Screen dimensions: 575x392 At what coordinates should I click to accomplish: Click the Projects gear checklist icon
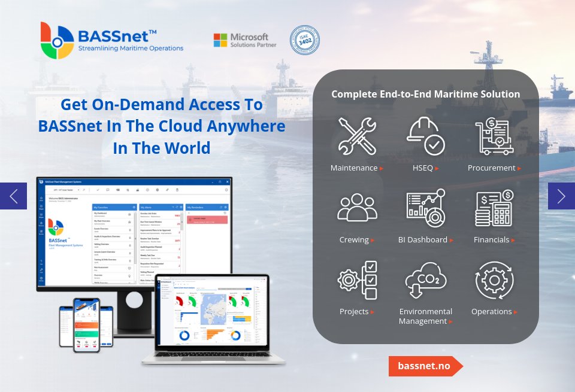tap(357, 280)
